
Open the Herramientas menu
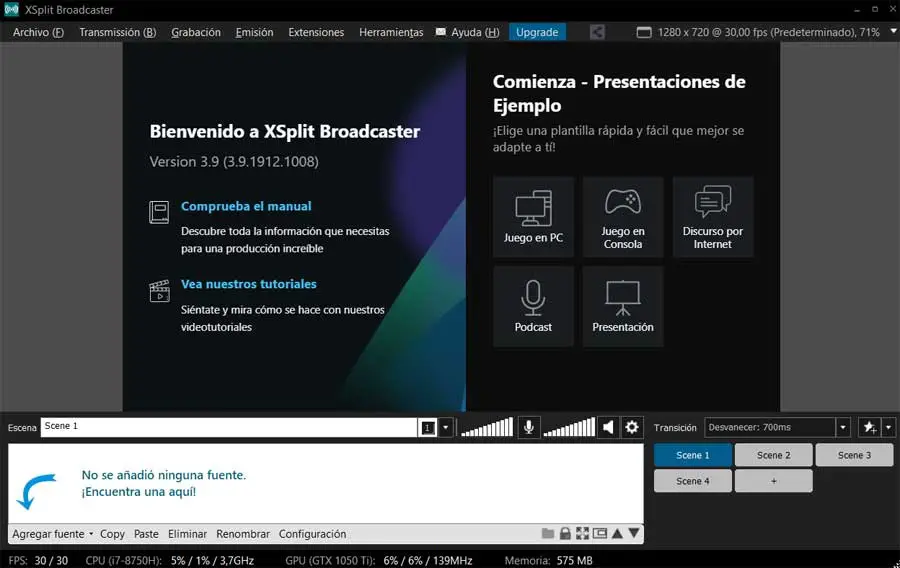click(391, 32)
